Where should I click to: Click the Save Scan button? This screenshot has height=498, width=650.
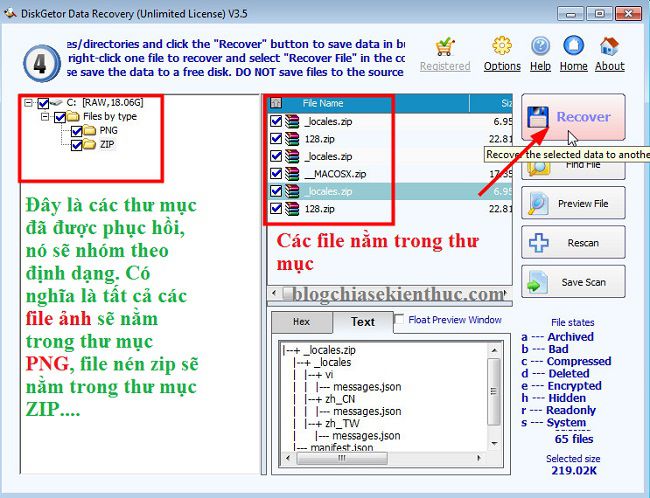[573, 282]
